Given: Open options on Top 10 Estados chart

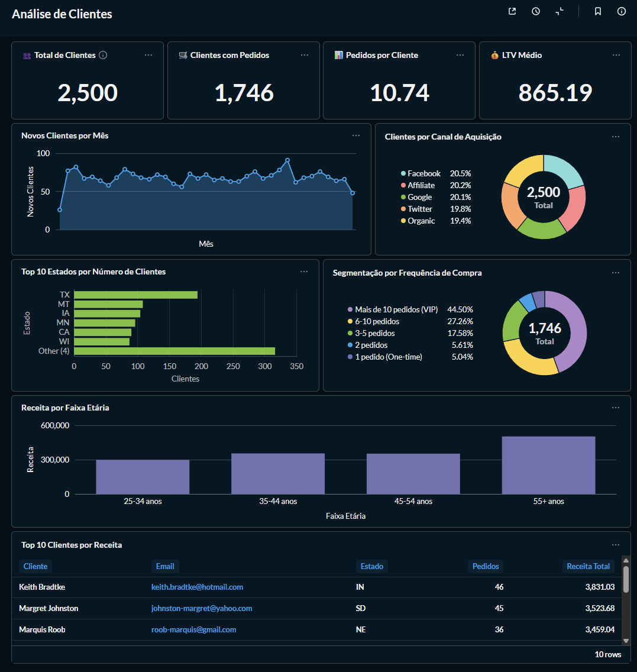Looking at the screenshot, I should click(304, 271).
